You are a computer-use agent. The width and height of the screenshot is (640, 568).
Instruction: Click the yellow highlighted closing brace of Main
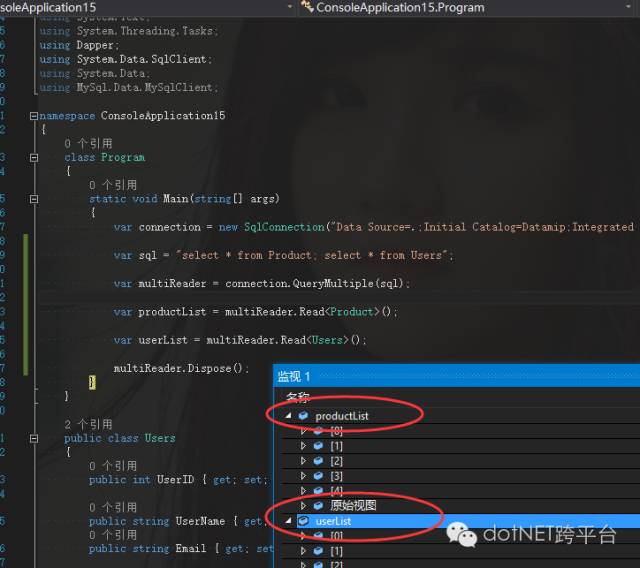click(92, 382)
